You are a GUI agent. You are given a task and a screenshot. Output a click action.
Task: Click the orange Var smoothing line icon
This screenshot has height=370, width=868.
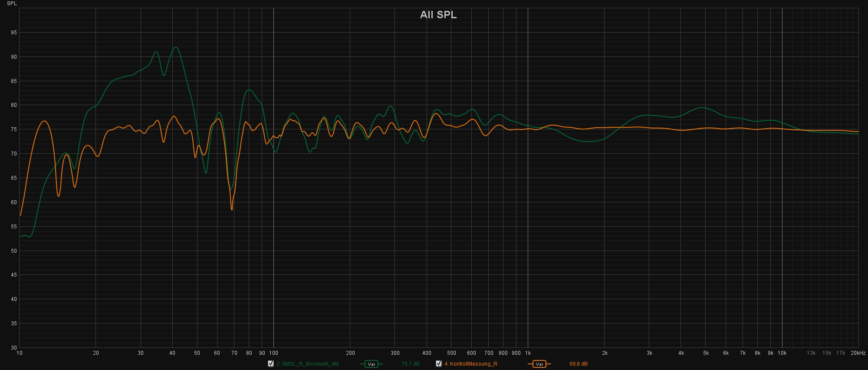pyautogui.click(x=539, y=364)
